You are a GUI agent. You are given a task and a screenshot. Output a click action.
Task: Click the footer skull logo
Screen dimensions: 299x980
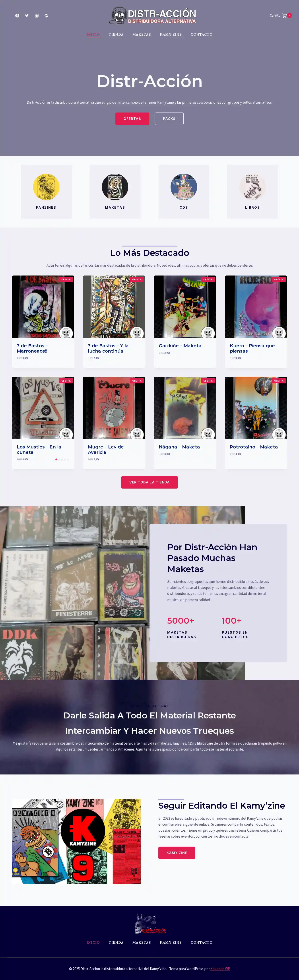tap(150, 924)
